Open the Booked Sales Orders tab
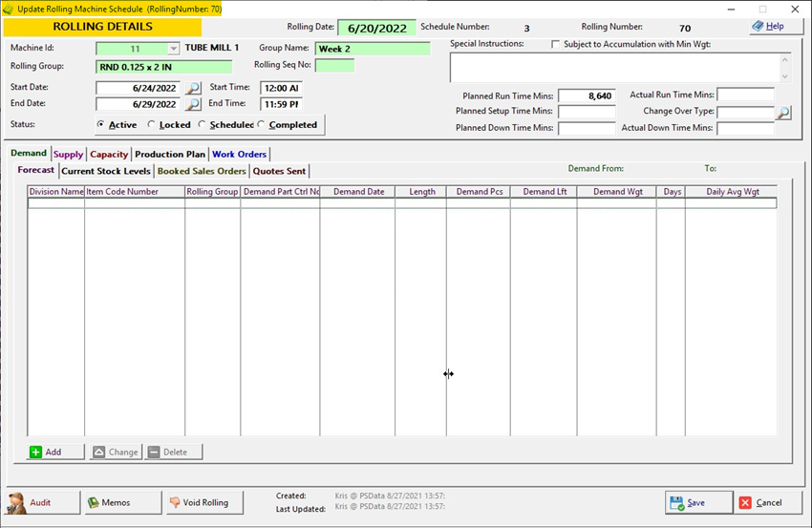 tap(202, 171)
